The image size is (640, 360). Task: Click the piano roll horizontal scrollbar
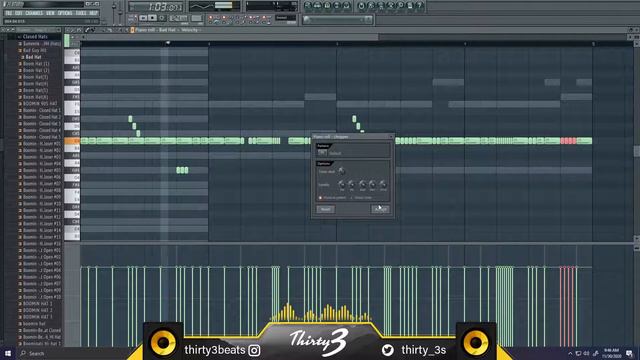pos(231,37)
